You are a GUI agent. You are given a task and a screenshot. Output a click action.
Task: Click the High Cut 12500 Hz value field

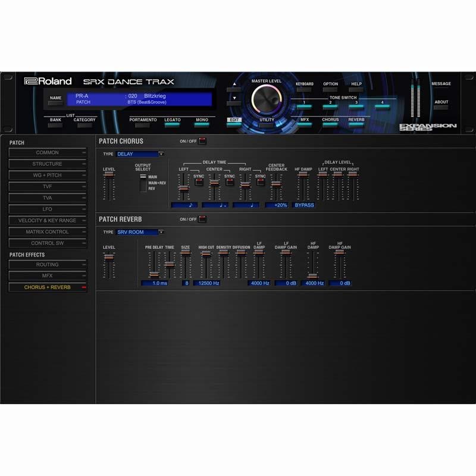point(206,283)
